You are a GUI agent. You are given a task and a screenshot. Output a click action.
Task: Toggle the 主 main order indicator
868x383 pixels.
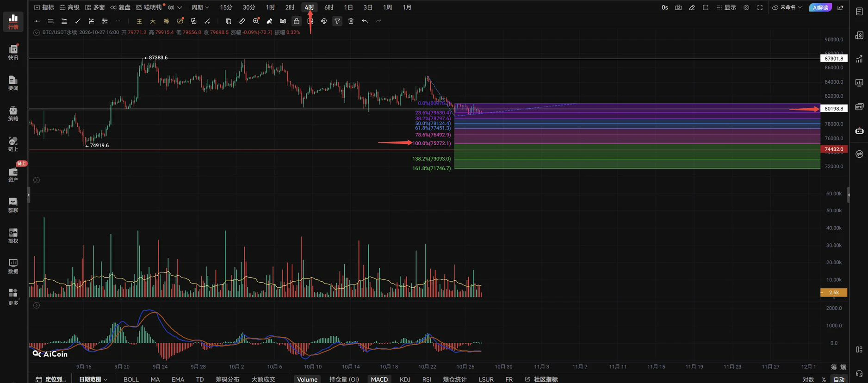(139, 21)
